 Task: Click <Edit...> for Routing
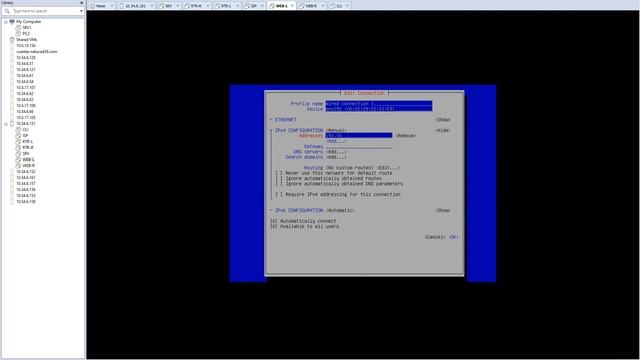click(x=388, y=168)
